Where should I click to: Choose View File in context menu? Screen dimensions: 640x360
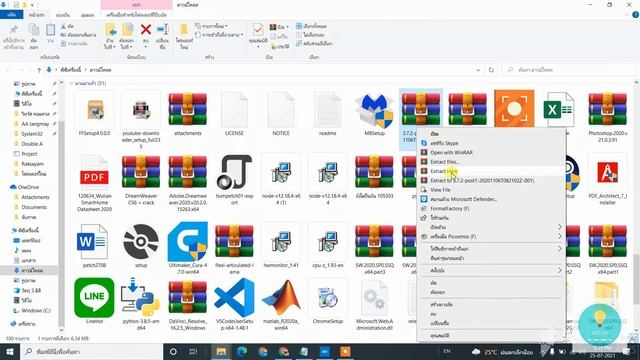tap(490, 190)
